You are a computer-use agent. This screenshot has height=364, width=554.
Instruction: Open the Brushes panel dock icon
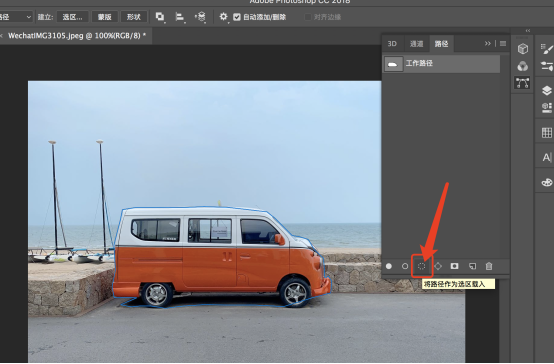547,49
